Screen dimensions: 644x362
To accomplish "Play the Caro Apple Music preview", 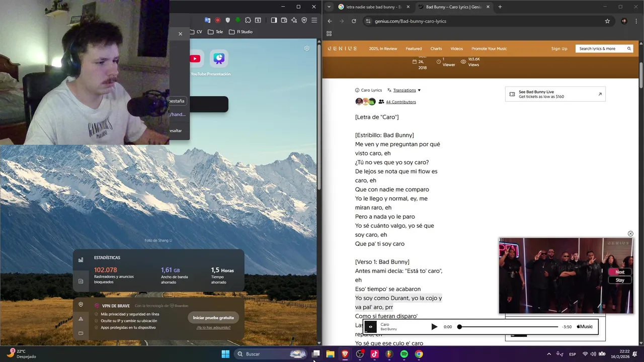I will point(434,327).
